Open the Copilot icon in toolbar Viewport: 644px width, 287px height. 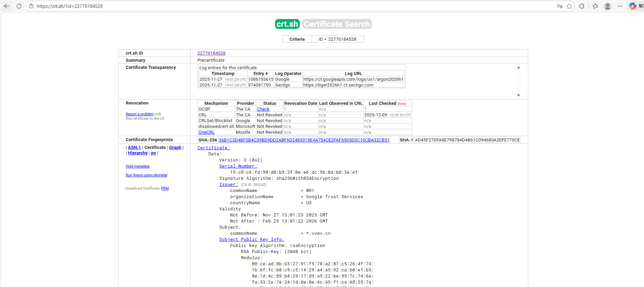[x=632, y=6]
